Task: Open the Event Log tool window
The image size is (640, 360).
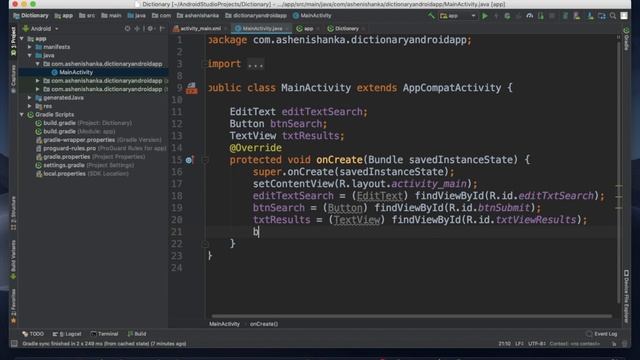Action: [602, 334]
